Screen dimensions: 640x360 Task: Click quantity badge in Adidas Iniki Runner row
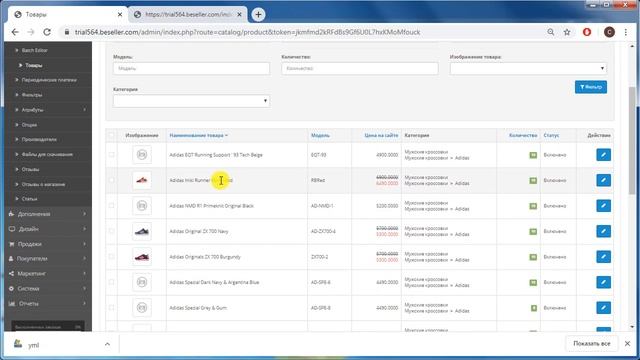533,180
